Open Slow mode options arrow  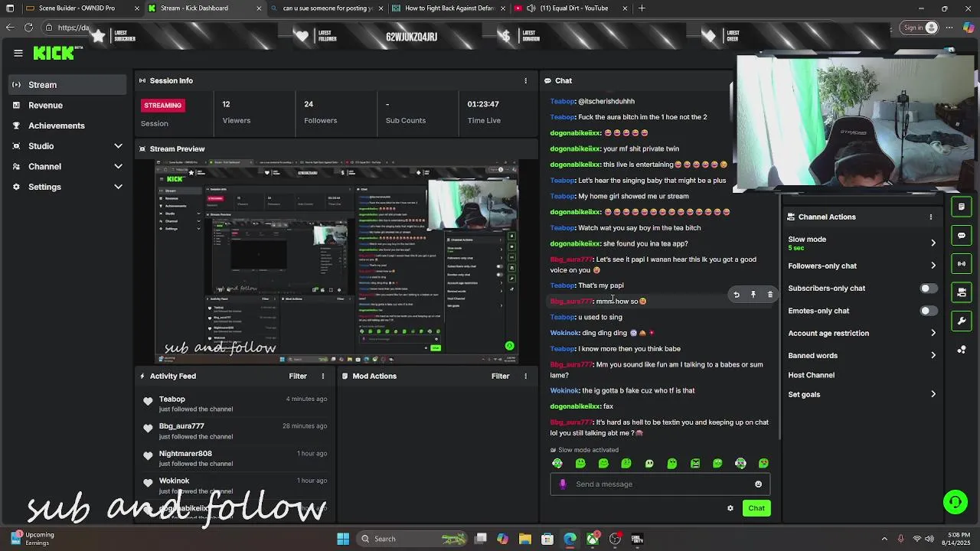(x=933, y=243)
